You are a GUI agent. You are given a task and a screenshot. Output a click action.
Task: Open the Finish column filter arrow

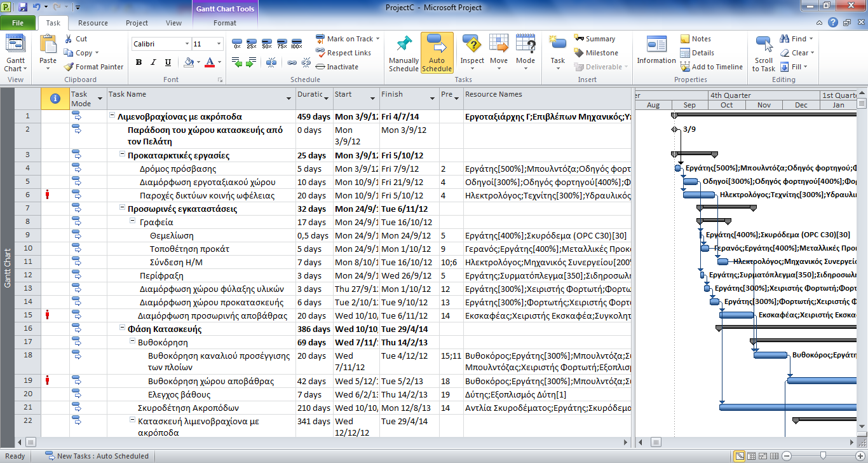pos(431,99)
